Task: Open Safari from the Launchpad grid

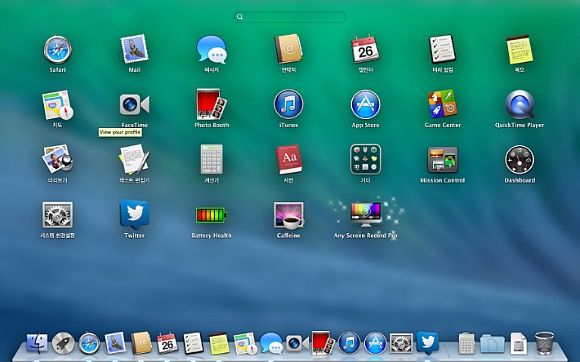Action: (x=57, y=50)
